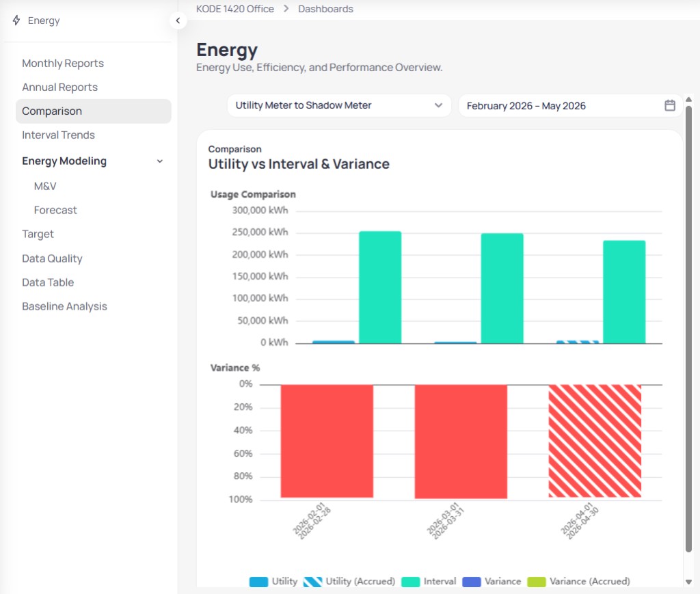Click the March red variance bar
Screen dimensions: 700x594
click(x=461, y=442)
